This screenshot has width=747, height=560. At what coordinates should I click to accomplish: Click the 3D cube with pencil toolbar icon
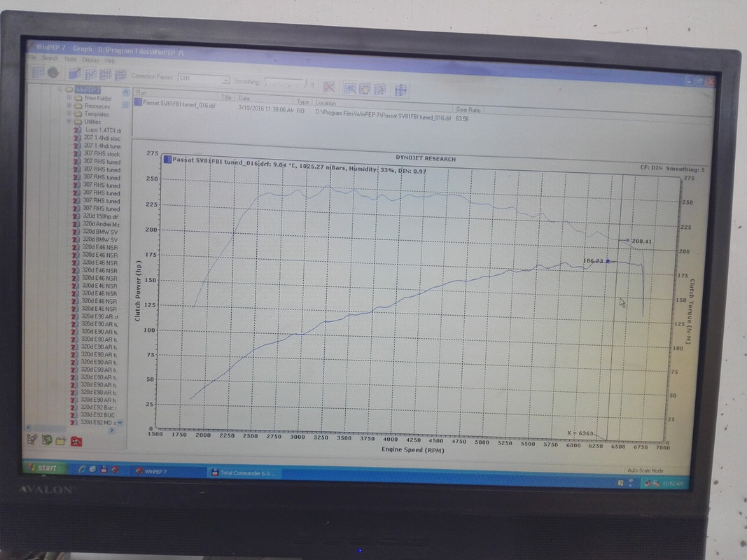click(74, 73)
